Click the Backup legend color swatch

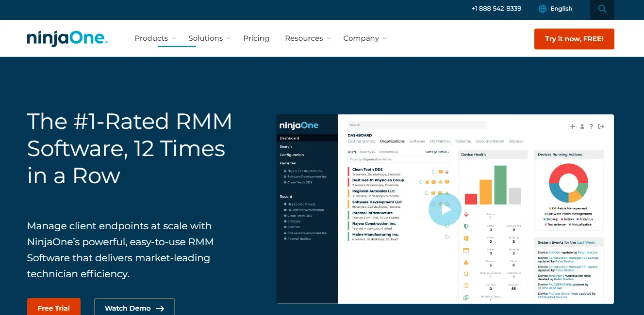coord(545,219)
